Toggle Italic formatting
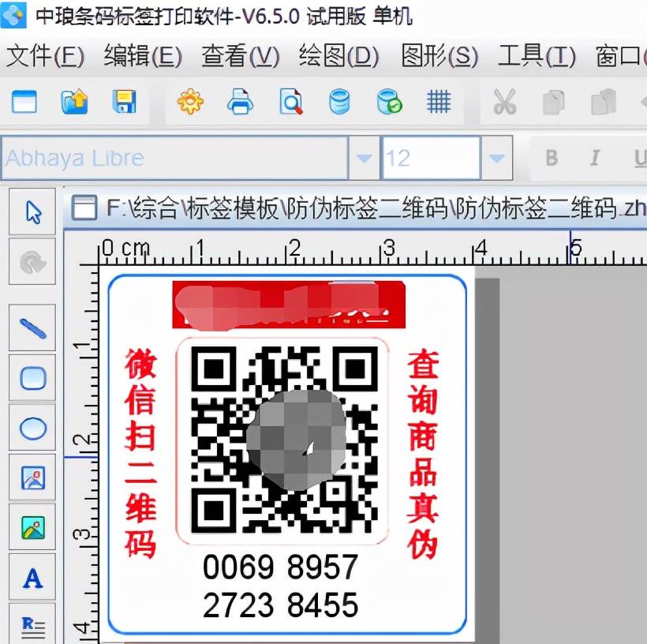 595,158
